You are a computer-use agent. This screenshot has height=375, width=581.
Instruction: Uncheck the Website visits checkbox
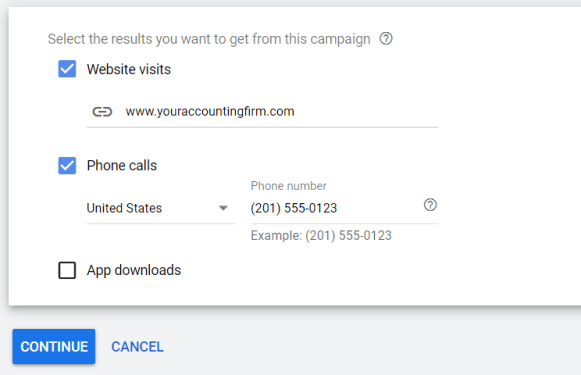(x=67, y=69)
